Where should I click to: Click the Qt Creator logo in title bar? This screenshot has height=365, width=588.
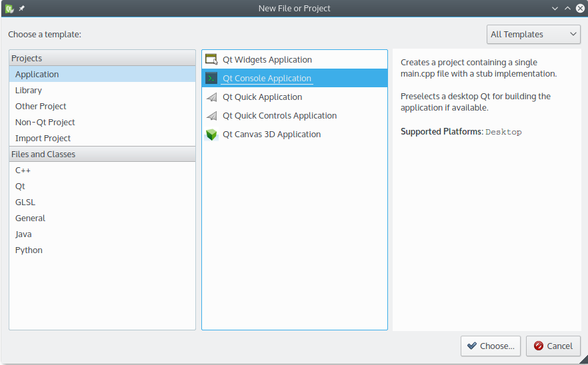point(9,9)
